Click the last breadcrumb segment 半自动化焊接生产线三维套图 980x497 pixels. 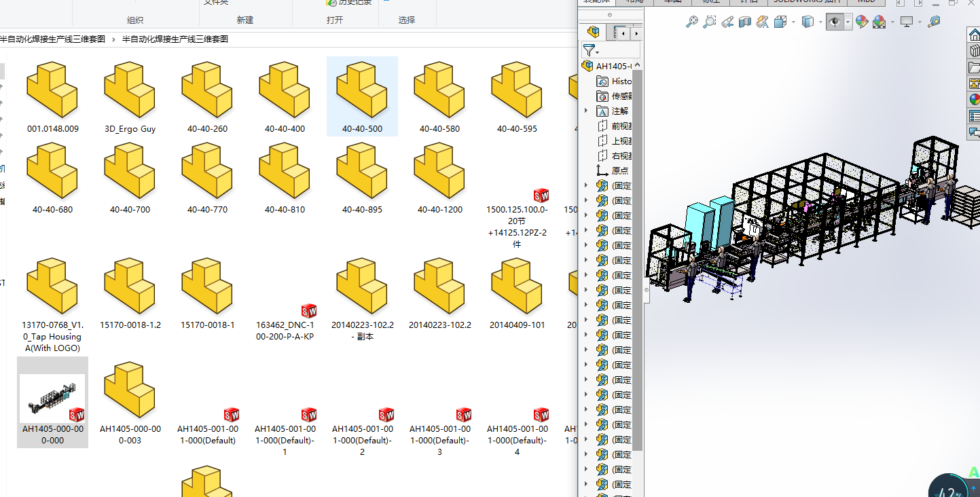(175, 39)
